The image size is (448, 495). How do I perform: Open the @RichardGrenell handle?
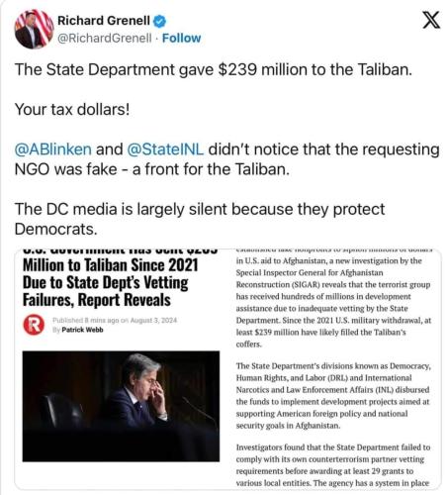point(105,39)
